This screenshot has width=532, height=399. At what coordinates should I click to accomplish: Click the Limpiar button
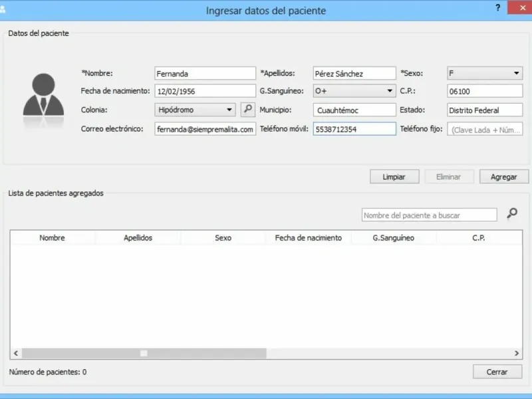pyautogui.click(x=394, y=176)
